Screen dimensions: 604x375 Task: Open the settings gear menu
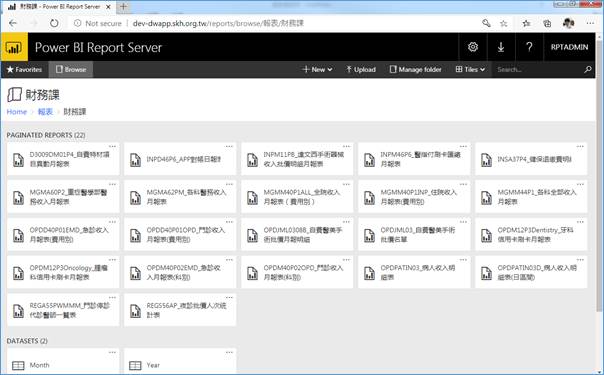[x=473, y=47]
